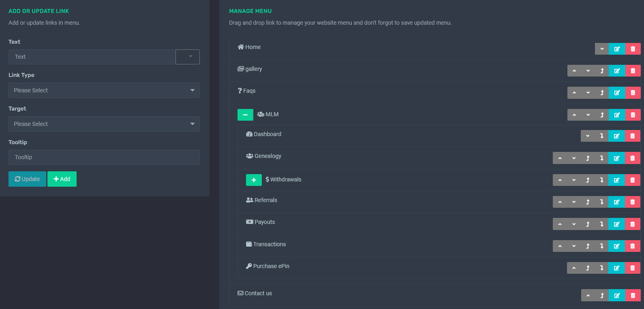Edit the Payouts menu entry
This screenshot has height=309, width=644.
coord(616,224)
